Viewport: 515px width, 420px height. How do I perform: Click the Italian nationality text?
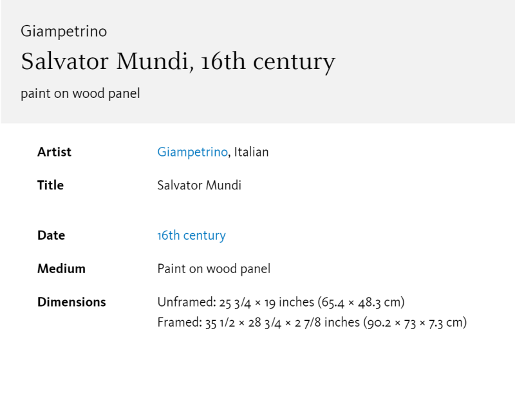click(251, 152)
